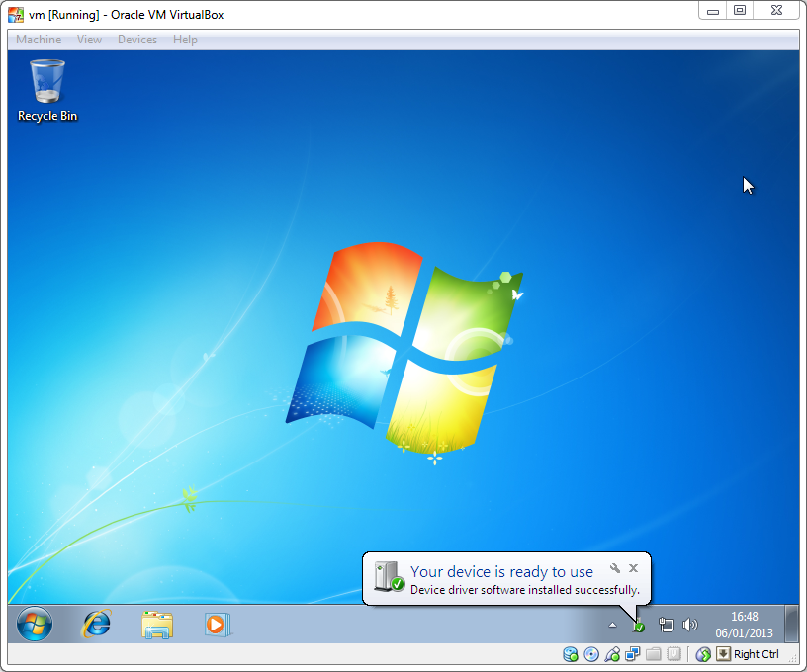Open the Devices menu
The image size is (807, 672).
tap(136, 40)
